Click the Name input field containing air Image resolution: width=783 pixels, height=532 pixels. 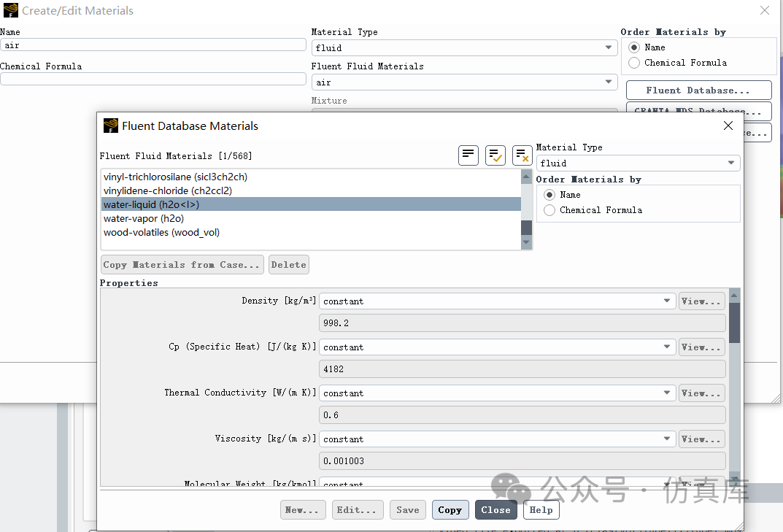[x=153, y=45]
